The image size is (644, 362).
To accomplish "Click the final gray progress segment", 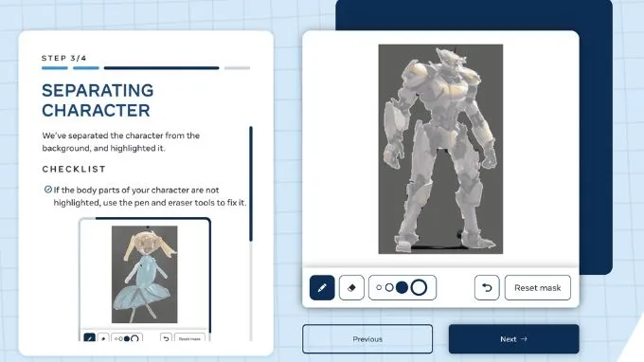I will (x=237, y=68).
